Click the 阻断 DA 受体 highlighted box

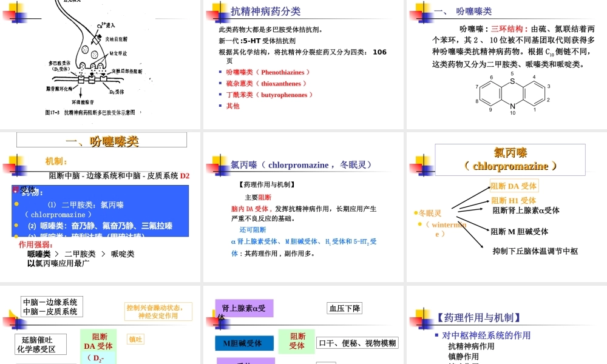pos(513,186)
